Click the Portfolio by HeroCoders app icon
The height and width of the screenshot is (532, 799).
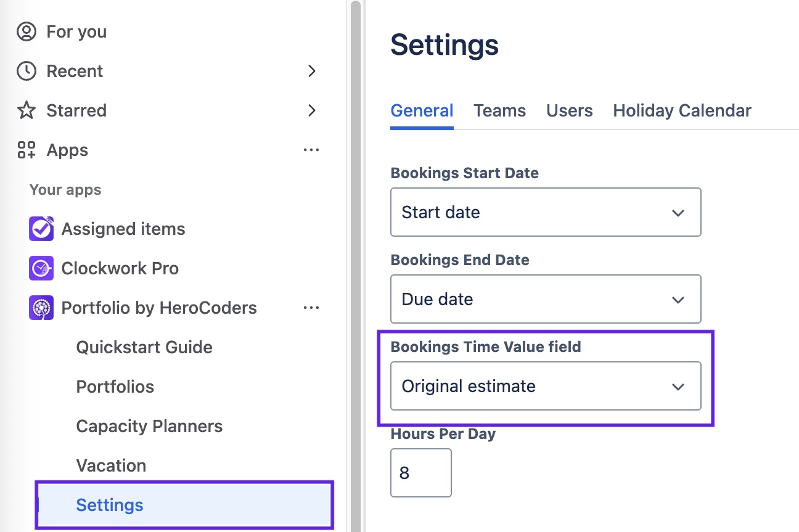tap(41, 308)
